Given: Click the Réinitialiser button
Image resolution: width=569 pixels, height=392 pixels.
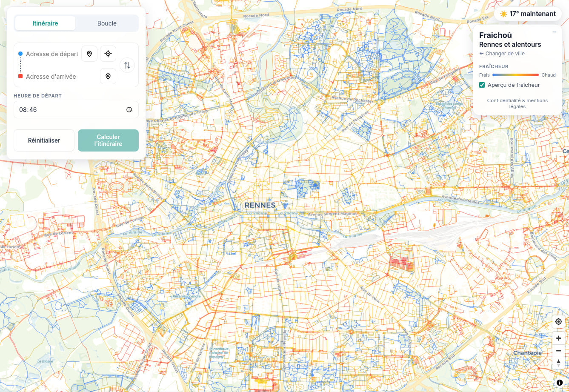Looking at the screenshot, I should click(x=44, y=140).
